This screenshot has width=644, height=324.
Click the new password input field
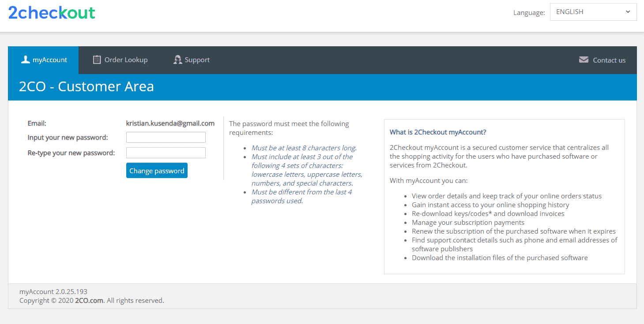click(166, 137)
